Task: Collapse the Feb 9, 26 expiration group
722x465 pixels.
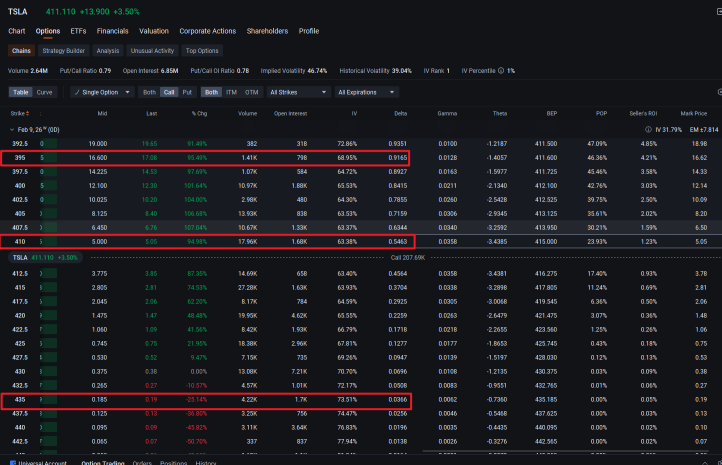Action: tap(12, 130)
